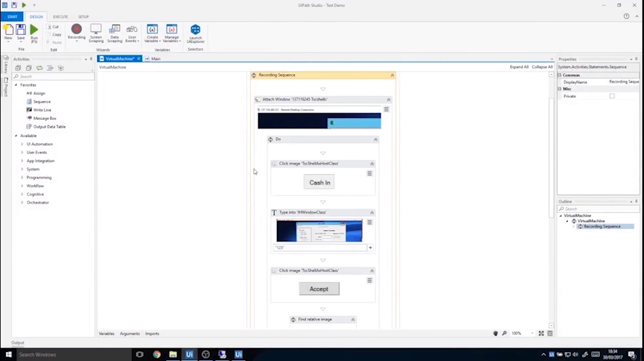Expand the Orchestrator category
Screen dimensions: 644x361
22,202
